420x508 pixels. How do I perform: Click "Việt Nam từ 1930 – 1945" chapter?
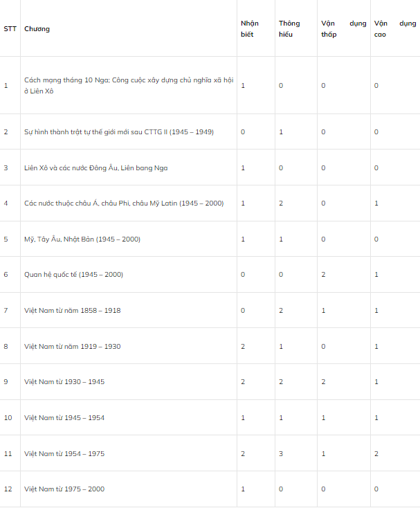point(64,382)
